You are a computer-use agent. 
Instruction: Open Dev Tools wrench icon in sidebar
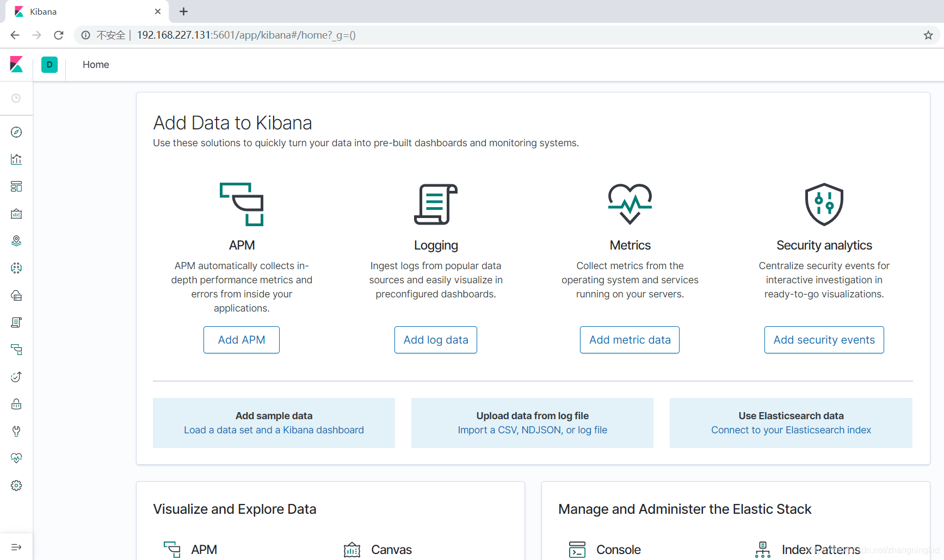tap(16, 431)
